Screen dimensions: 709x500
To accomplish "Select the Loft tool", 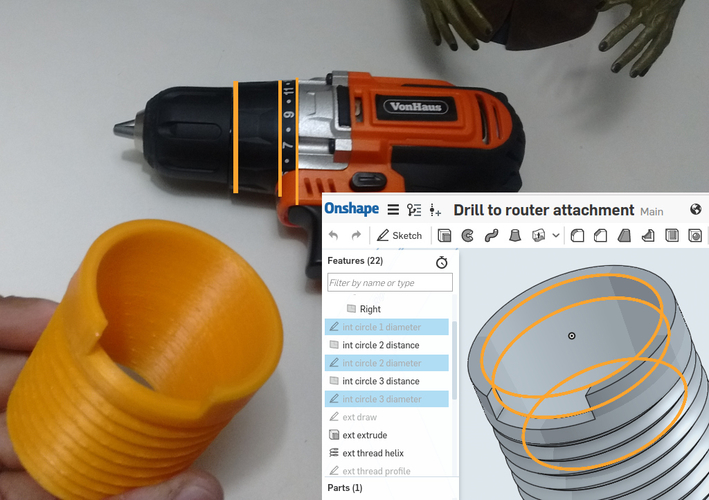I will (x=515, y=236).
